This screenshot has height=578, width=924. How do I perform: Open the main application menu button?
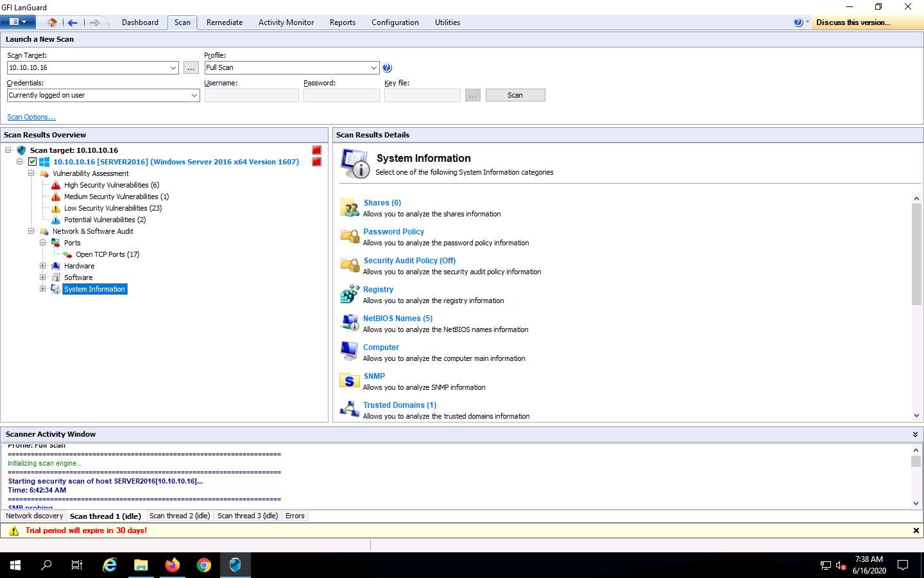pyautogui.click(x=17, y=22)
